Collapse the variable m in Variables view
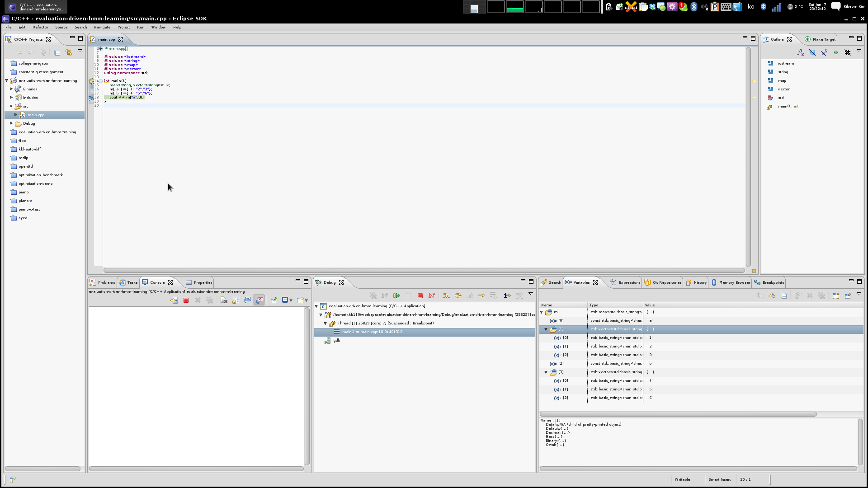 [x=541, y=312]
